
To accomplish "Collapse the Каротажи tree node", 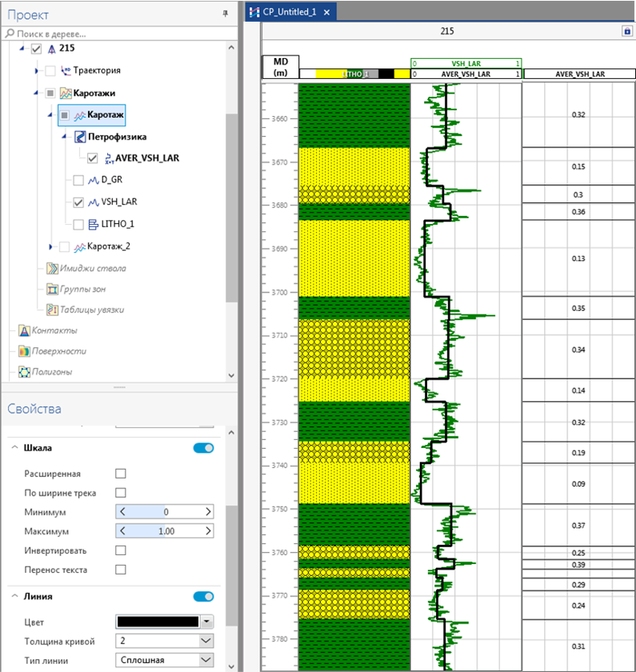I will 35,93.
